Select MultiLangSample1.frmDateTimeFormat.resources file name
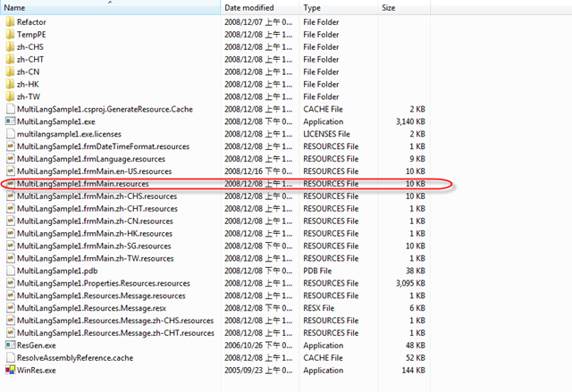 [103, 146]
